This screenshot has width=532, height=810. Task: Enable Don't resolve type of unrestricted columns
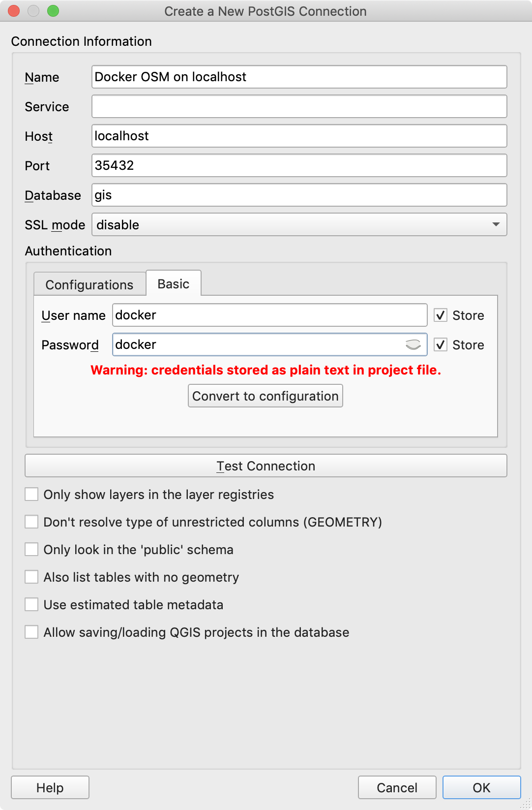(x=32, y=522)
